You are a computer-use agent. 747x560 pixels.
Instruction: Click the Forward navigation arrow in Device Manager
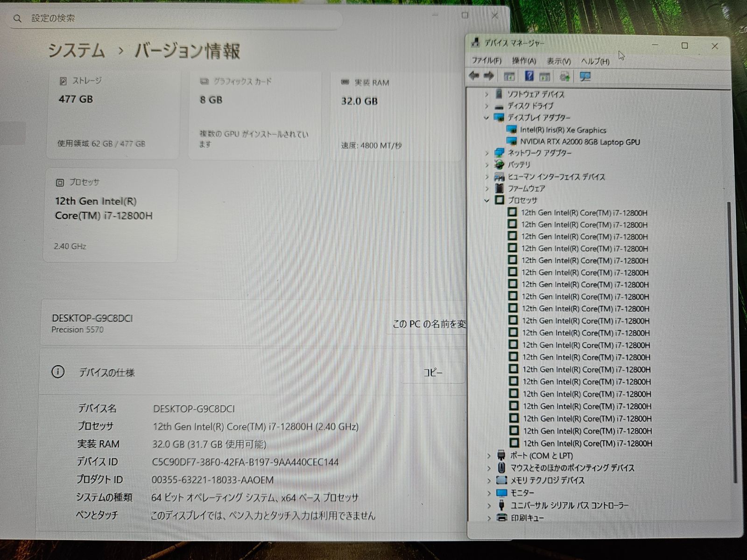pos(488,76)
